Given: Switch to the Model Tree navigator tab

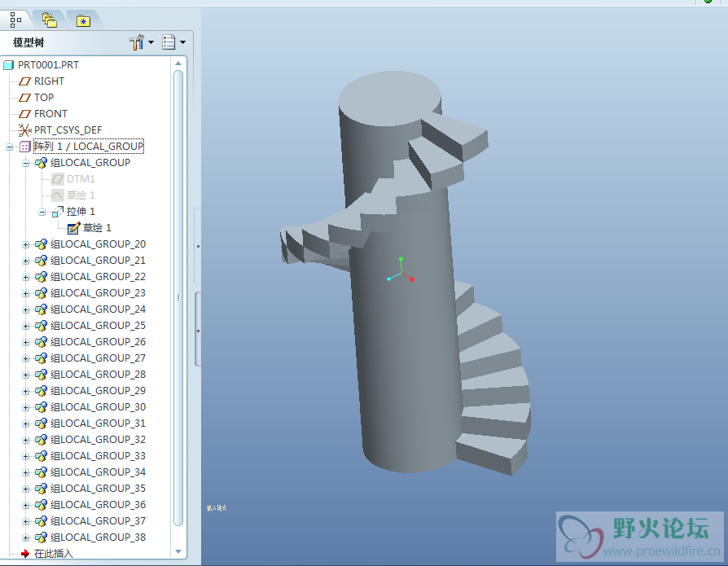Looking at the screenshot, I should click(15, 20).
